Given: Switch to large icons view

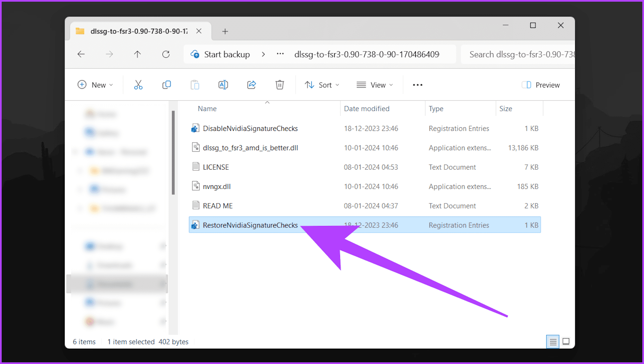Looking at the screenshot, I should (x=566, y=341).
